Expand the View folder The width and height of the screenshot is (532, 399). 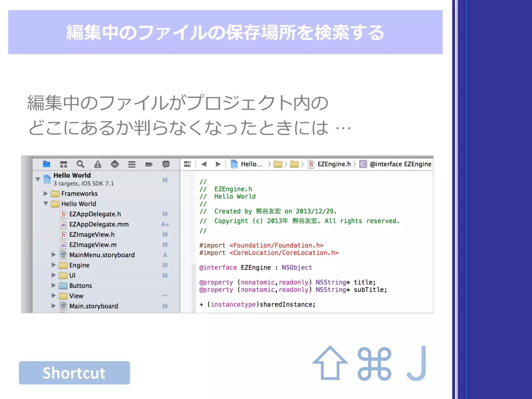54,296
